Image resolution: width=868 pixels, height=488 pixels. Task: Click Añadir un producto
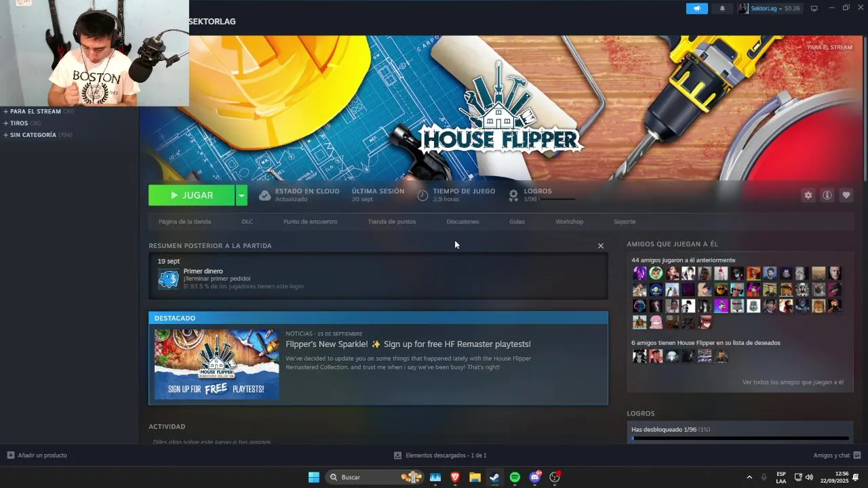point(37,455)
